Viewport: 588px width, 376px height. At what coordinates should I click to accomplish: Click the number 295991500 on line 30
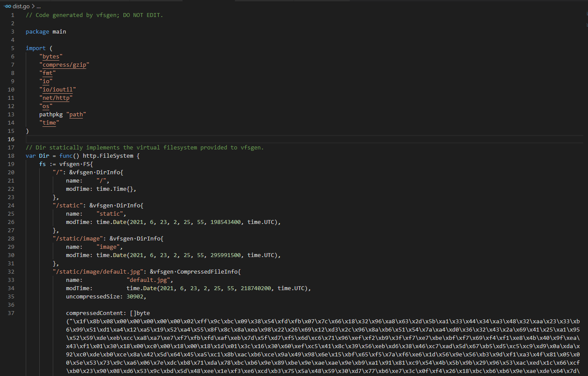pyautogui.click(x=226, y=255)
